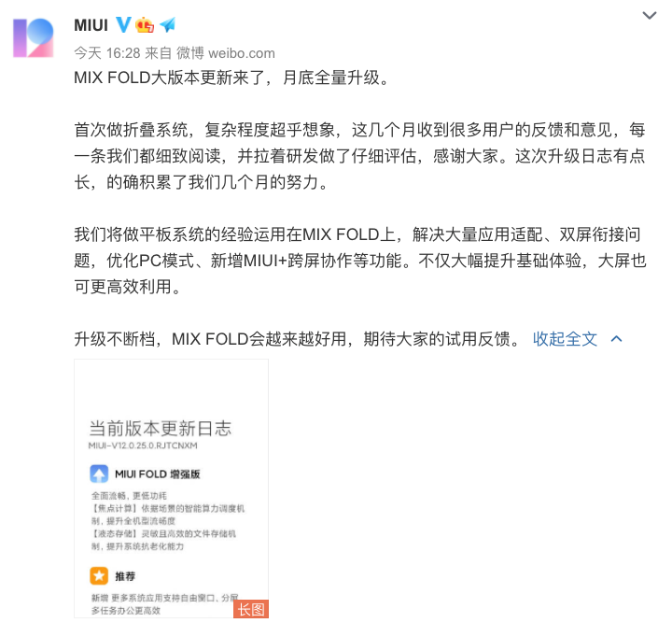Click the orange star 推荐 icon
672x623 pixels.
point(99,576)
